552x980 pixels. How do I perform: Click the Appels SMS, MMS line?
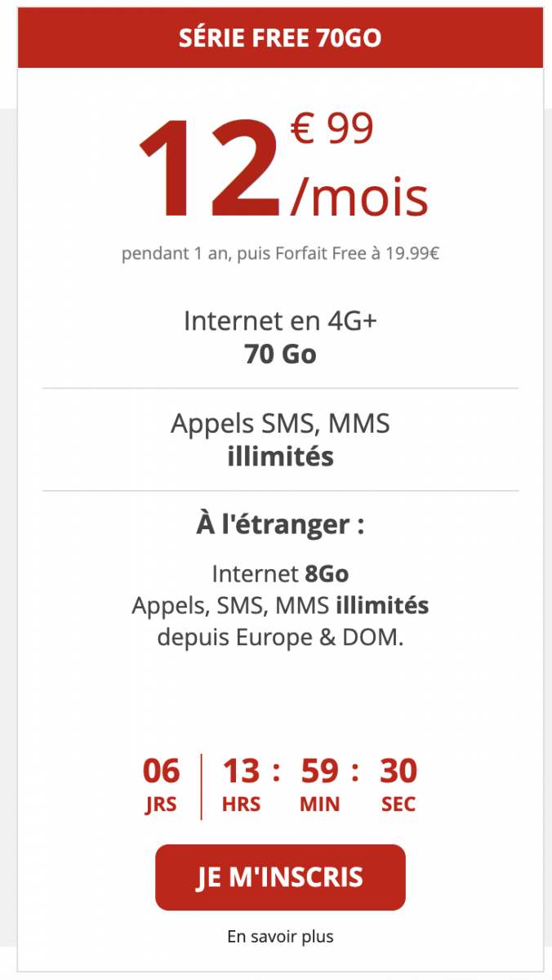pos(280,423)
